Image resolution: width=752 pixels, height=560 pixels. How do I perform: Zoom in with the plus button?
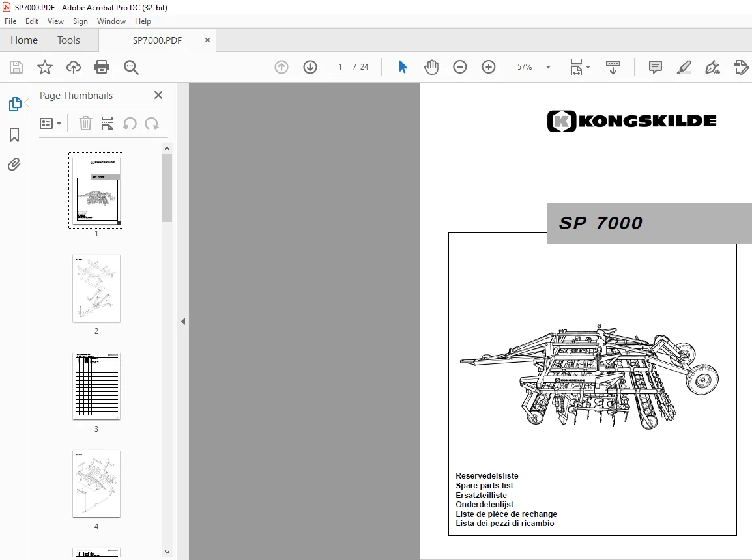(489, 67)
